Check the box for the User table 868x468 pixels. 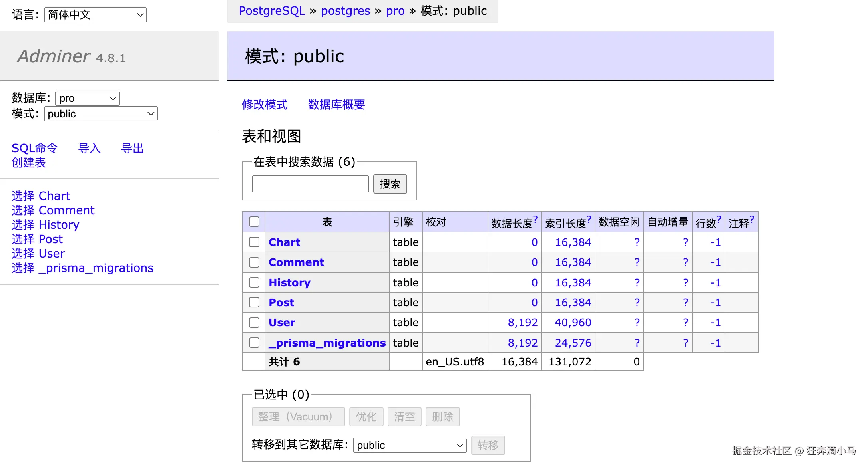254,322
